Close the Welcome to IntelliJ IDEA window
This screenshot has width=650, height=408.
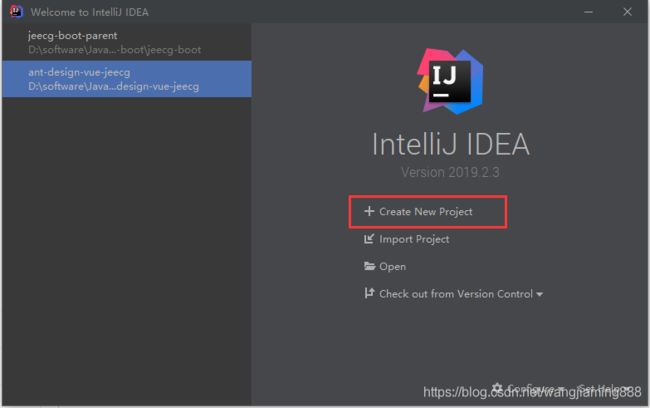point(627,12)
